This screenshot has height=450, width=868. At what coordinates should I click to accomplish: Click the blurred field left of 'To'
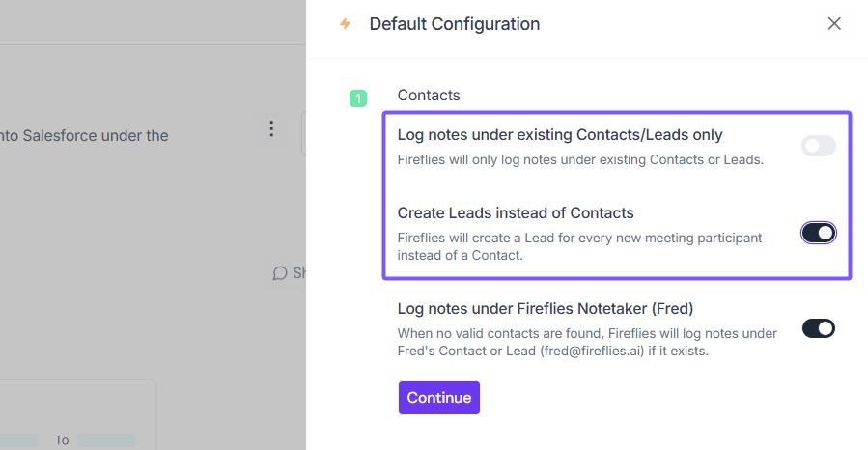[x=19, y=440]
